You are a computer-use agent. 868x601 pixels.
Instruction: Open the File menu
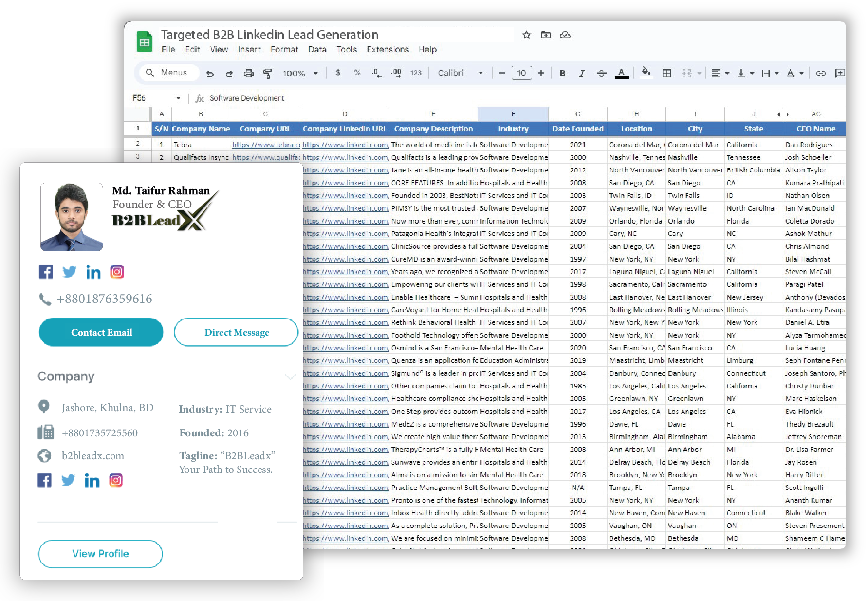coord(168,49)
